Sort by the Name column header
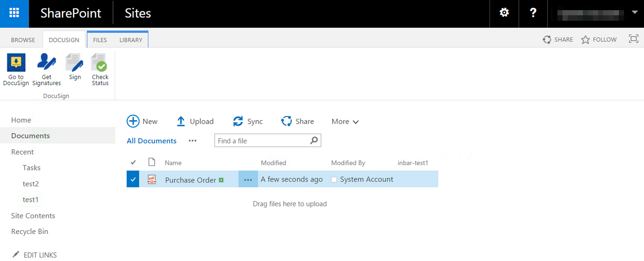The image size is (644, 261). click(x=173, y=163)
